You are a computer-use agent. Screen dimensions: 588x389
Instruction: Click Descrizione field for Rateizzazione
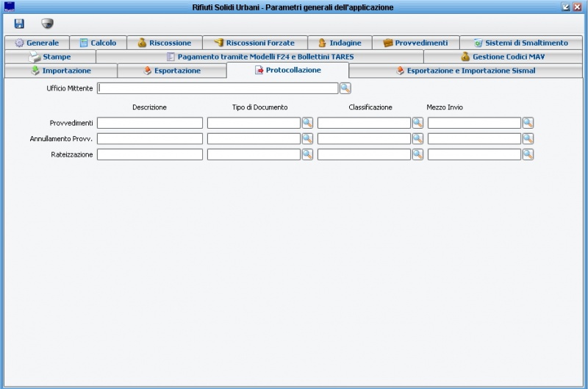(150, 154)
